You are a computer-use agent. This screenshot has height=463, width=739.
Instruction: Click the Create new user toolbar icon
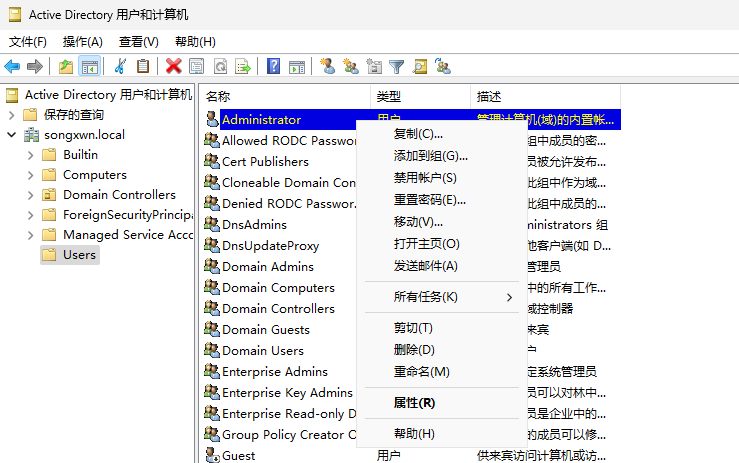tap(327, 67)
